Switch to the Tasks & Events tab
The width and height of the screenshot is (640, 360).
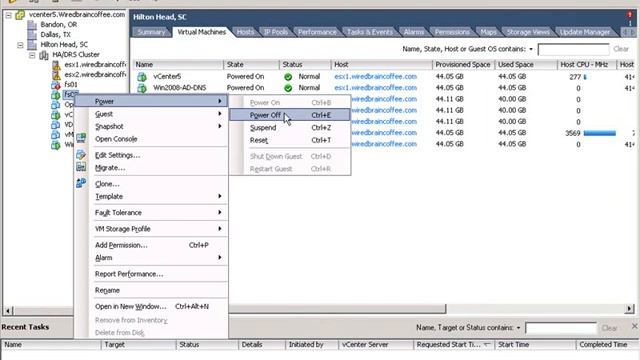[369, 32]
